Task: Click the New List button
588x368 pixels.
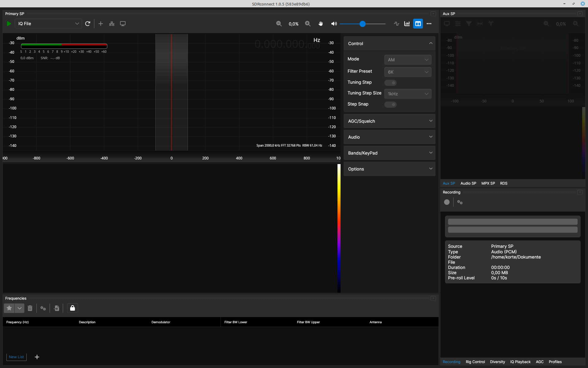Action: pyautogui.click(x=16, y=357)
